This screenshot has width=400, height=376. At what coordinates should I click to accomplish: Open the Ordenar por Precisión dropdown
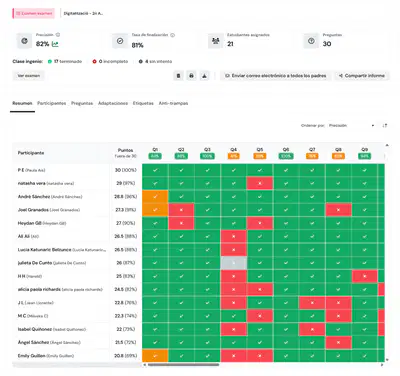351,126
